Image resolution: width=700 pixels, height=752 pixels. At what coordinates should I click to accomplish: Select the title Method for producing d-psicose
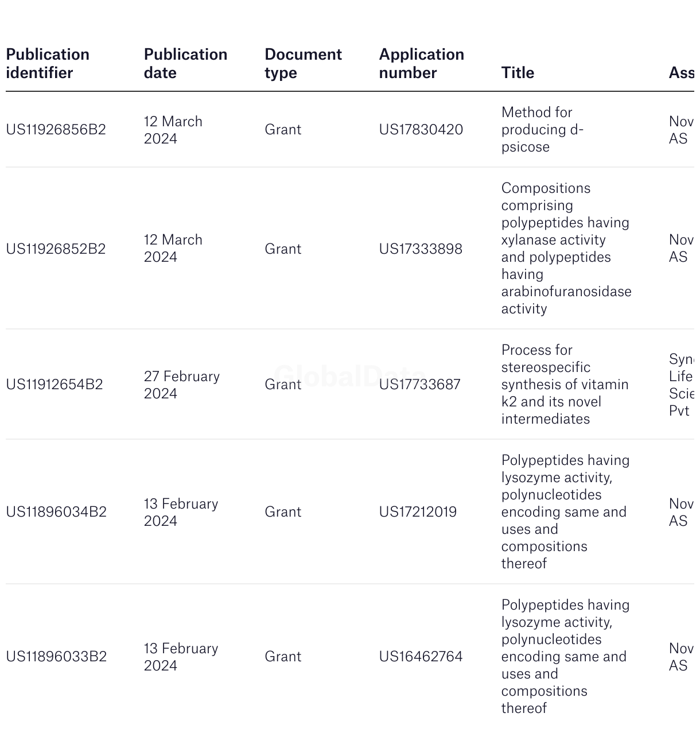coord(542,129)
